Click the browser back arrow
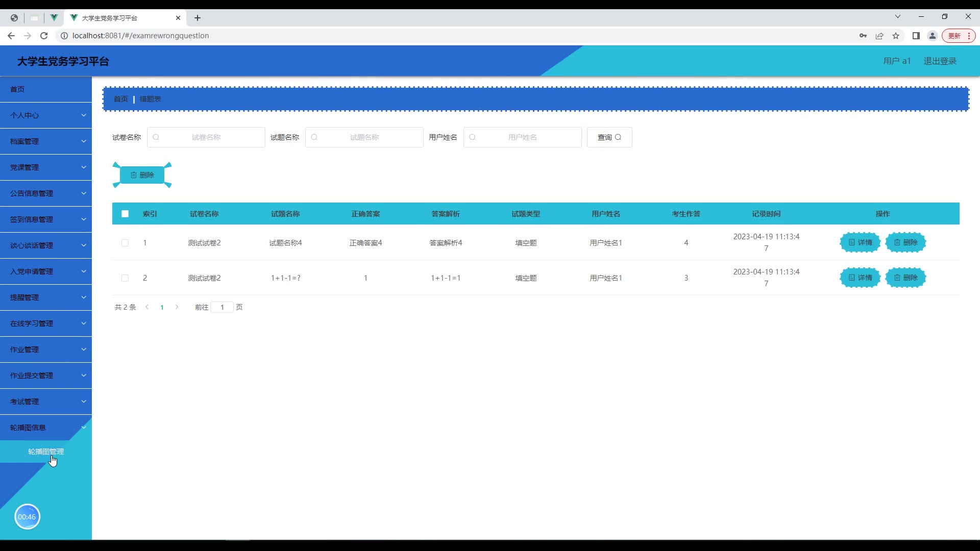 (x=11, y=36)
